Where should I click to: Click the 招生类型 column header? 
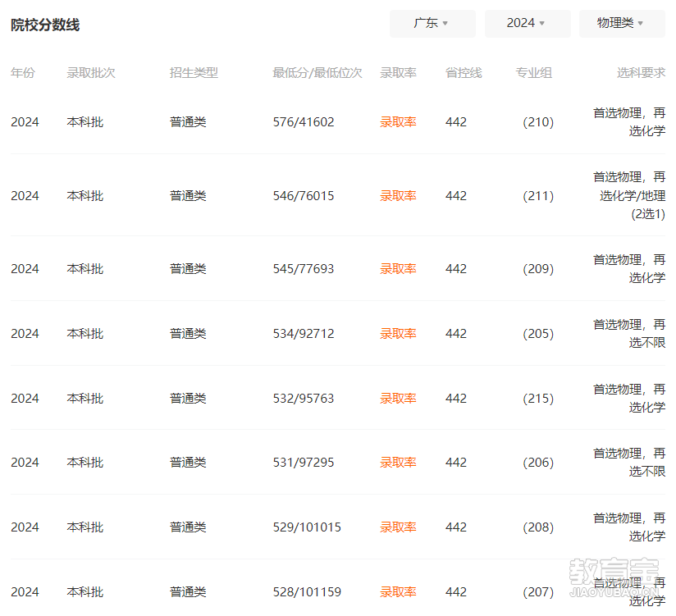point(194,73)
